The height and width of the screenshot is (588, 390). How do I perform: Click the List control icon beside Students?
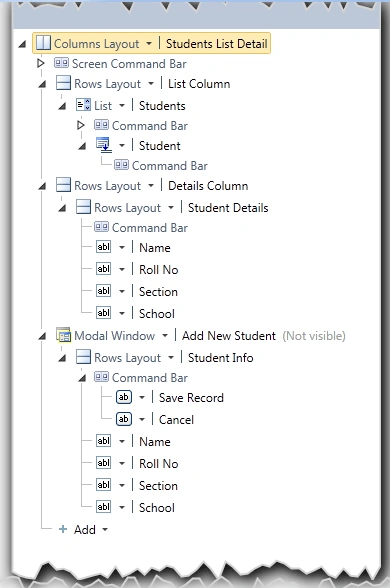(83, 105)
